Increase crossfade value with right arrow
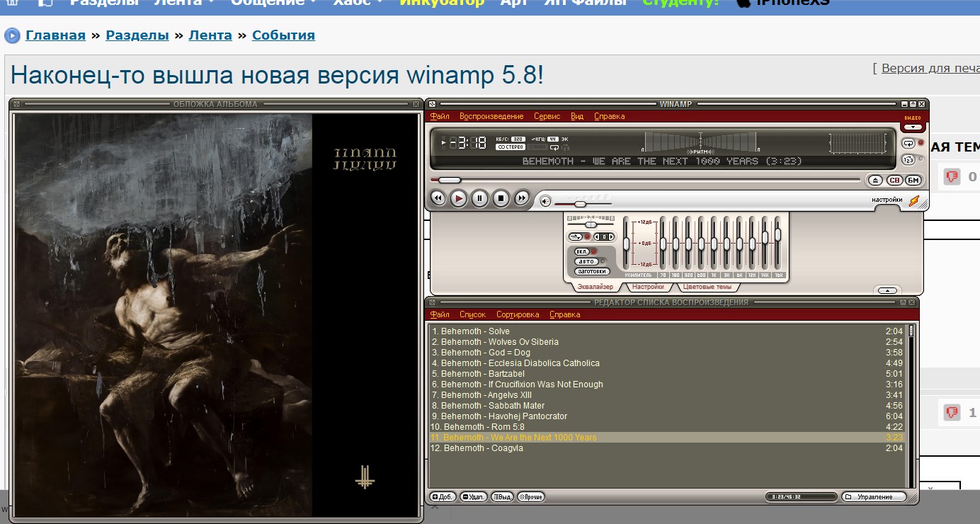980x524 pixels. click(x=611, y=237)
